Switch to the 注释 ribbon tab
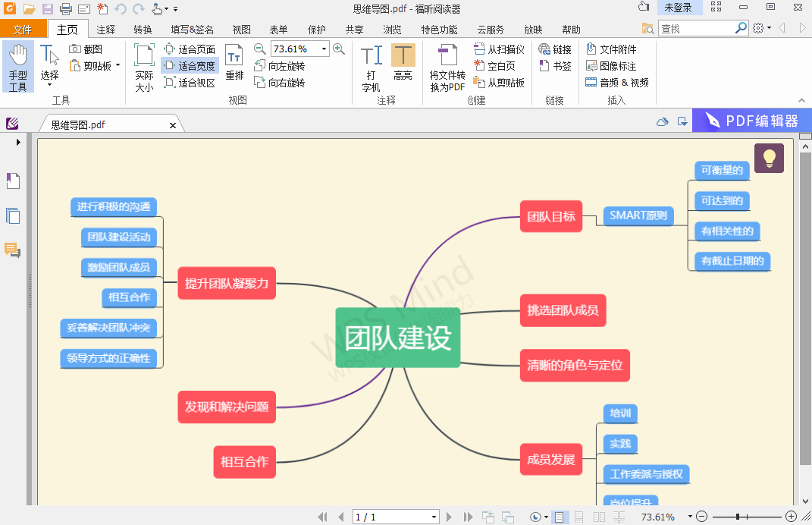This screenshot has height=525, width=812. pyautogui.click(x=105, y=29)
